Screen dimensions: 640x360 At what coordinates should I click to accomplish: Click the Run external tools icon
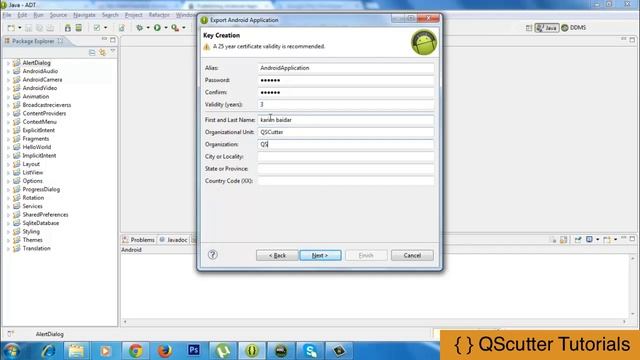pyautogui.click(x=175, y=28)
